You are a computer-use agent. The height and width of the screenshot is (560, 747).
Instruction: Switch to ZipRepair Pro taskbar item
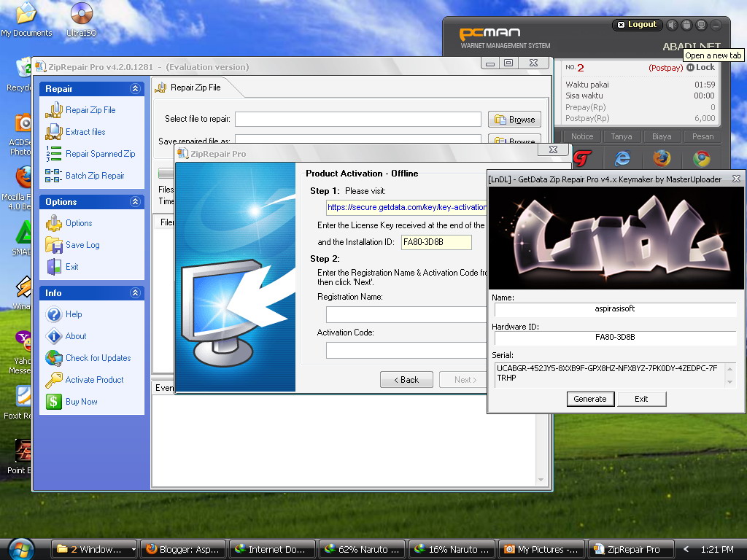coord(631,550)
